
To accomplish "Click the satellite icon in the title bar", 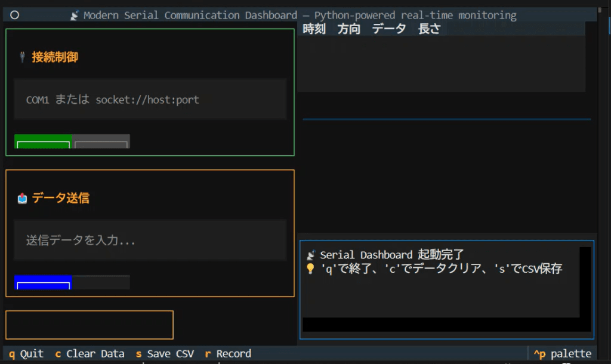I will pos(74,15).
